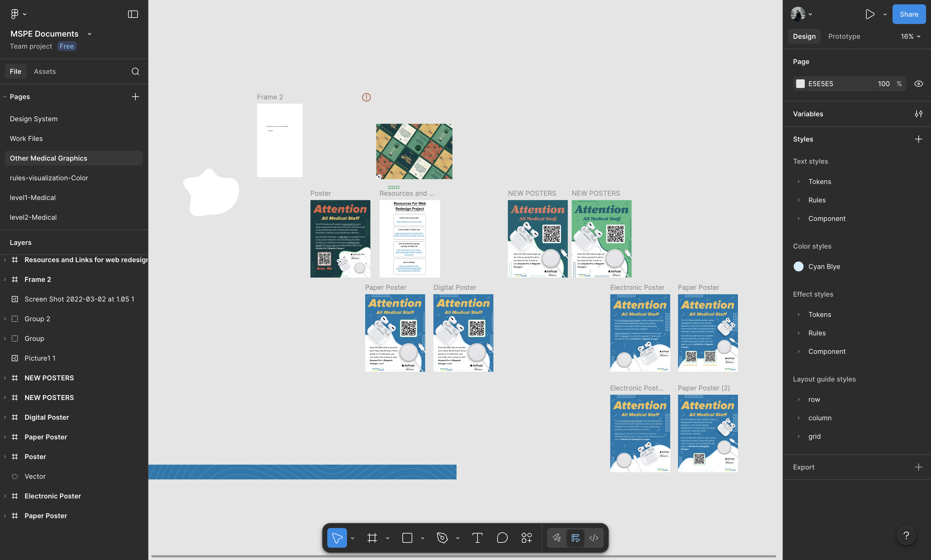Present prototype with play icon
931x560 pixels.
(870, 14)
